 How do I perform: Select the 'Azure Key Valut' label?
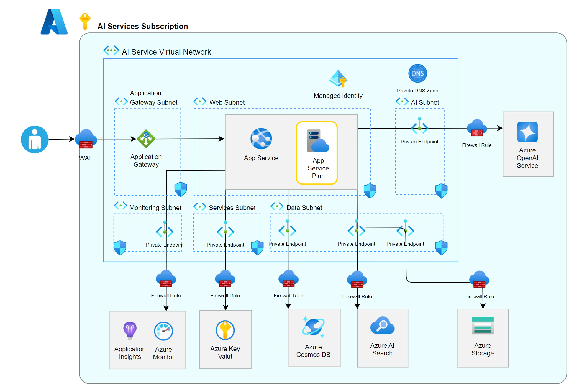225,352
